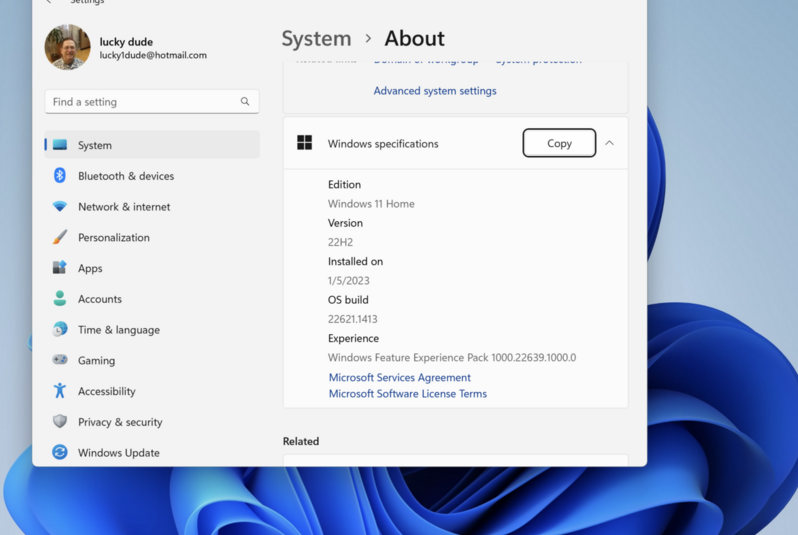Screen dimensions: 798x535
Task: Go to Personalization settings
Action: (152, 237)
